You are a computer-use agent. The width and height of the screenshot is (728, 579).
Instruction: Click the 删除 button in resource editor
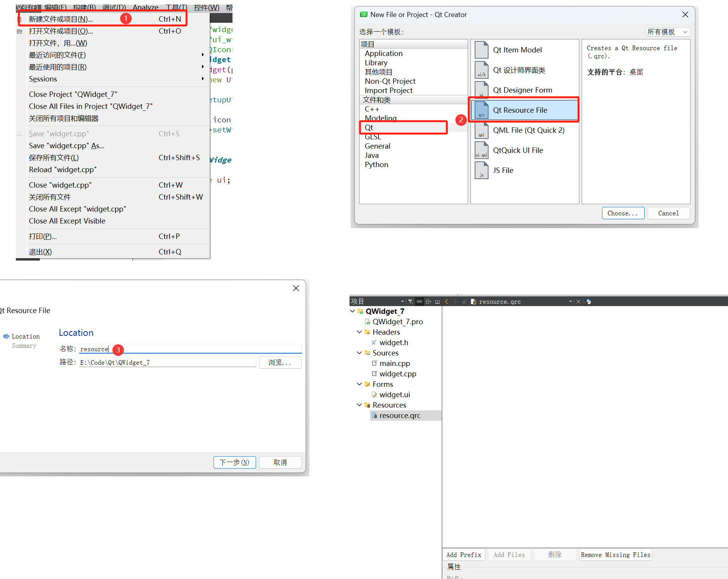555,555
